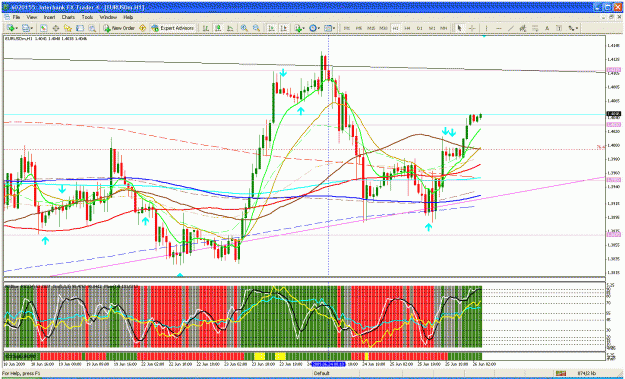Click the New Chart toolbar icon
625x379 pixels.
pyautogui.click(x=11, y=28)
